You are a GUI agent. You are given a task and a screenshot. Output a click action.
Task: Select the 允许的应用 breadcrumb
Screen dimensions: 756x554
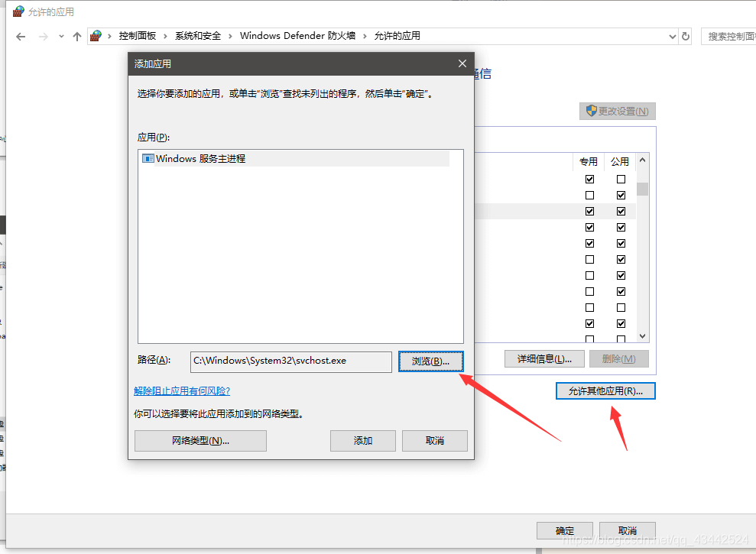tap(397, 36)
